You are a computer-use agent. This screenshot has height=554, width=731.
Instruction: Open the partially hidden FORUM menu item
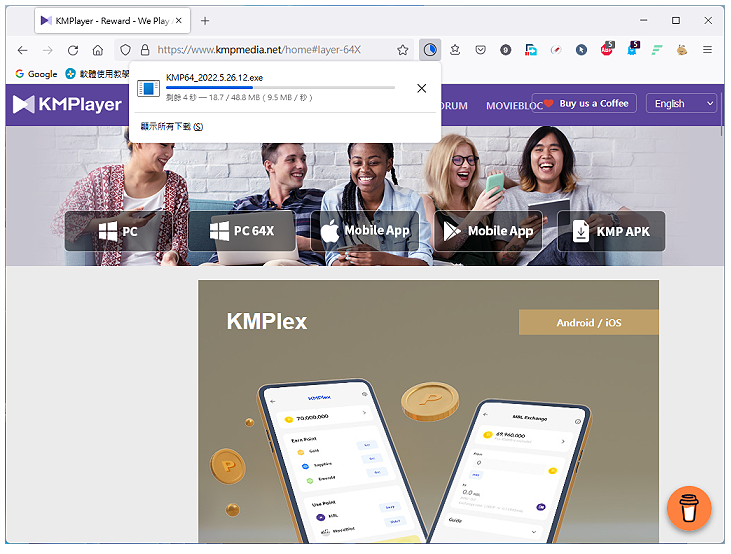[x=454, y=106]
